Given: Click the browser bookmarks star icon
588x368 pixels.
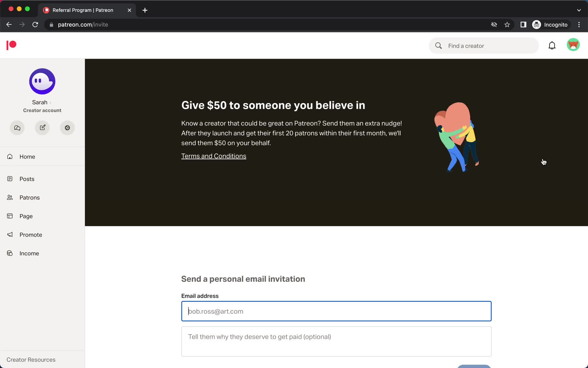Looking at the screenshot, I should (507, 25).
